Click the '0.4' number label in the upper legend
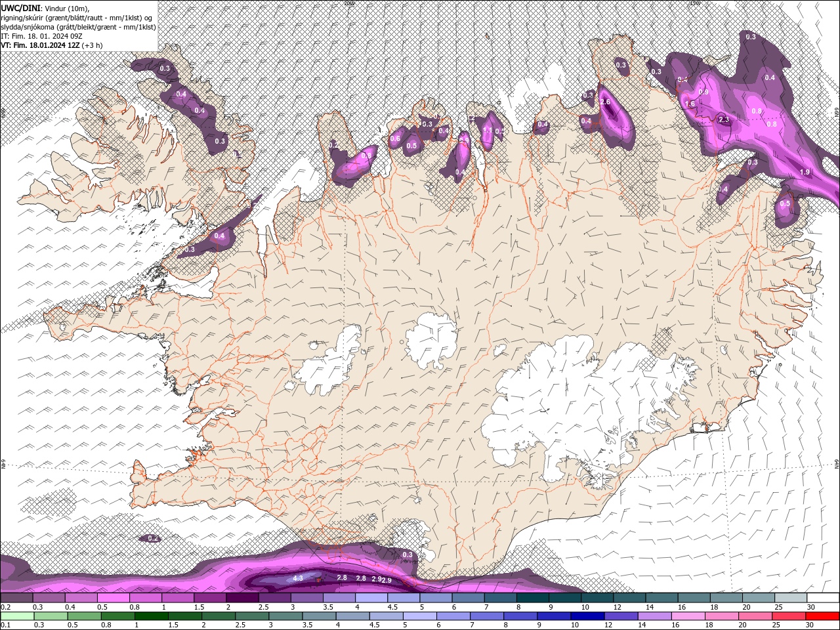The width and height of the screenshot is (840, 630). pyautogui.click(x=70, y=607)
